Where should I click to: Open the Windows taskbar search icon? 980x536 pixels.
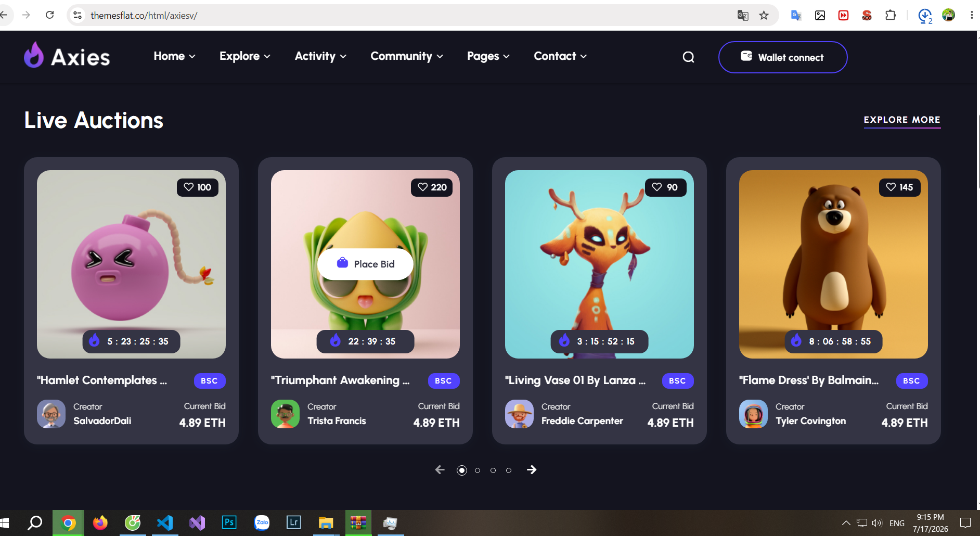(x=35, y=523)
